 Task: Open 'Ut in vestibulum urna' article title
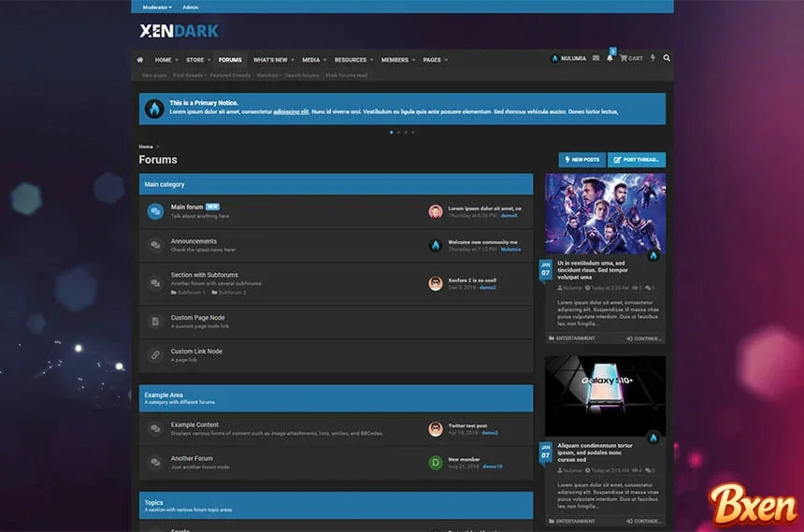[592, 270]
